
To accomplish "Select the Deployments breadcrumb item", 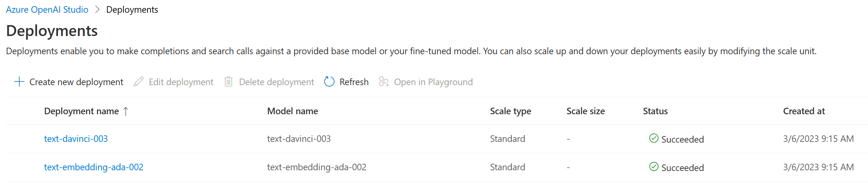I will 132,9.
